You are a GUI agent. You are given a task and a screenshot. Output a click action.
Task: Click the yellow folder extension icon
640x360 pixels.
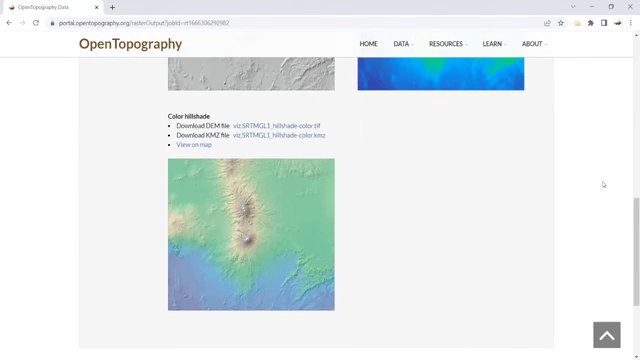click(x=577, y=23)
